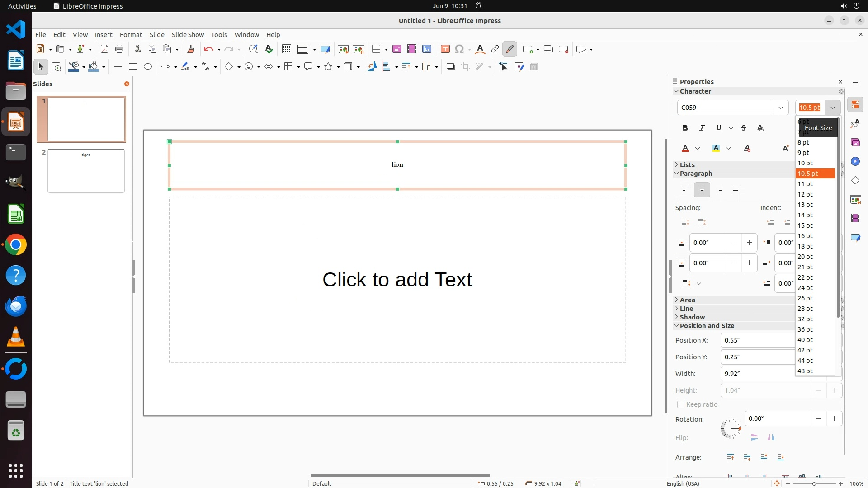
Task: Select 36 pt font size option
Action: (805, 329)
